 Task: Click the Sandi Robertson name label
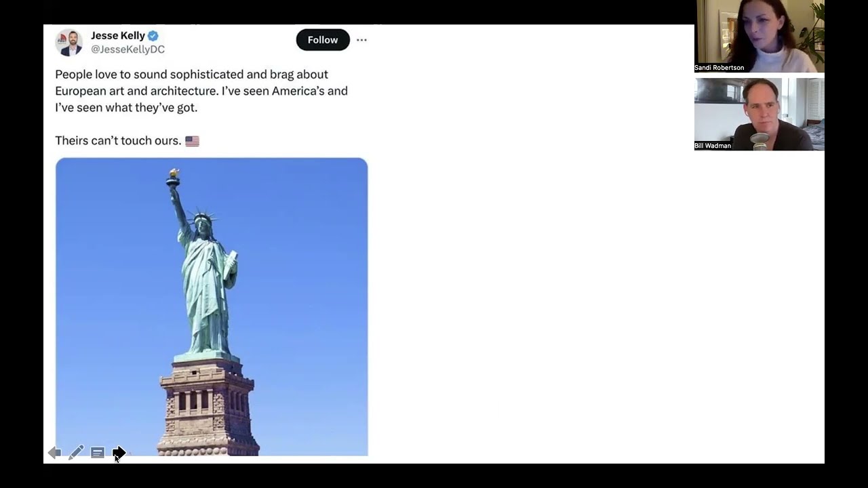click(x=719, y=68)
